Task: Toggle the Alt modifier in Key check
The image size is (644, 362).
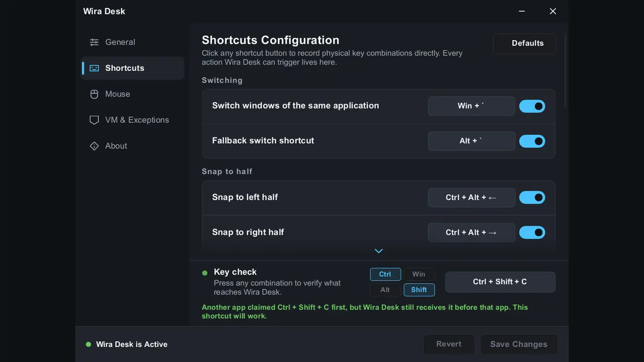Action: (x=385, y=290)
